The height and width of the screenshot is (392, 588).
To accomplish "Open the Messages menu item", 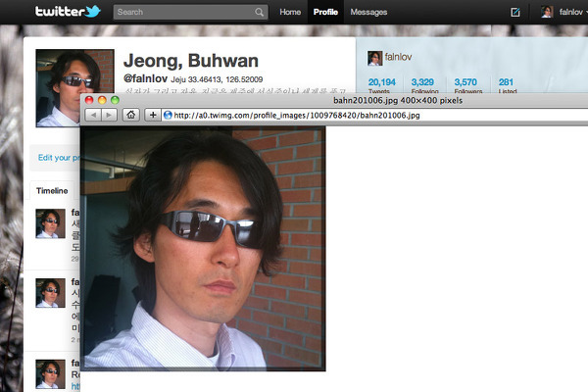I will pyautogui.click(x=368, y=12).
